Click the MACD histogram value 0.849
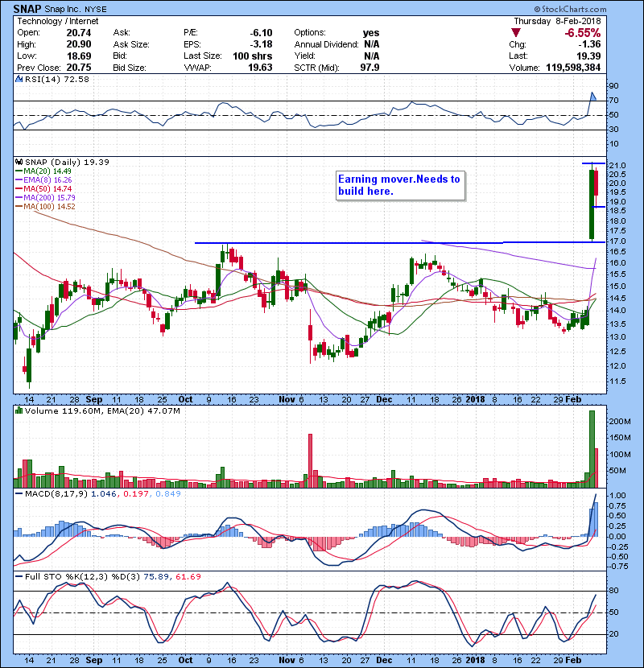 click(x=168, y=494)
